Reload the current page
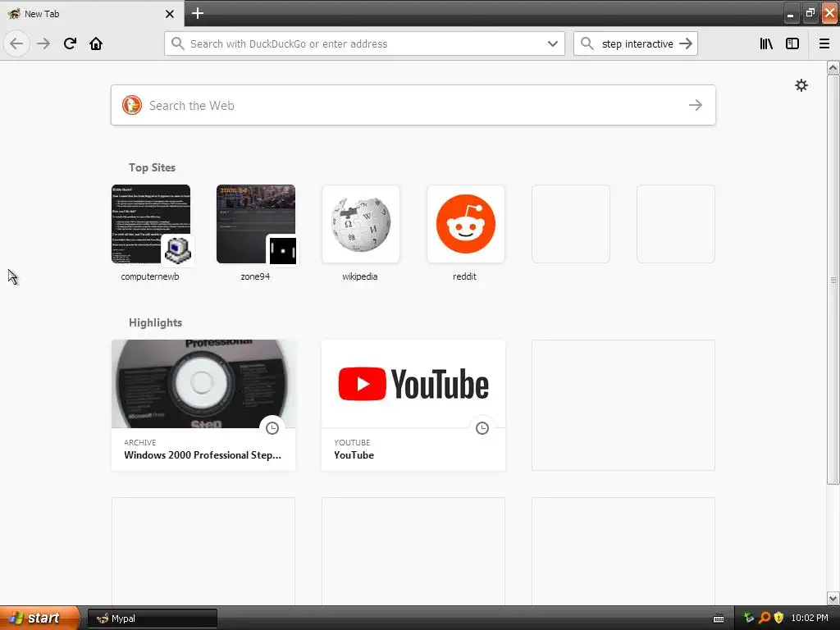 coord(70,43)
